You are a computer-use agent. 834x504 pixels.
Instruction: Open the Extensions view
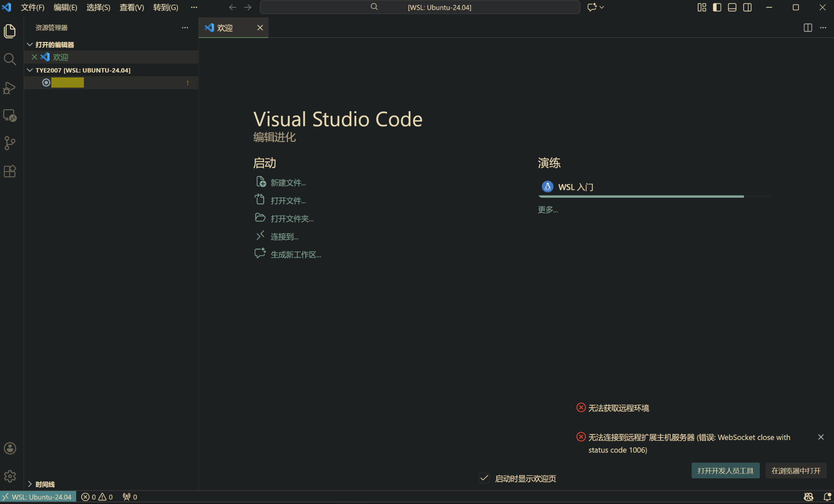(x=10, y=171)
